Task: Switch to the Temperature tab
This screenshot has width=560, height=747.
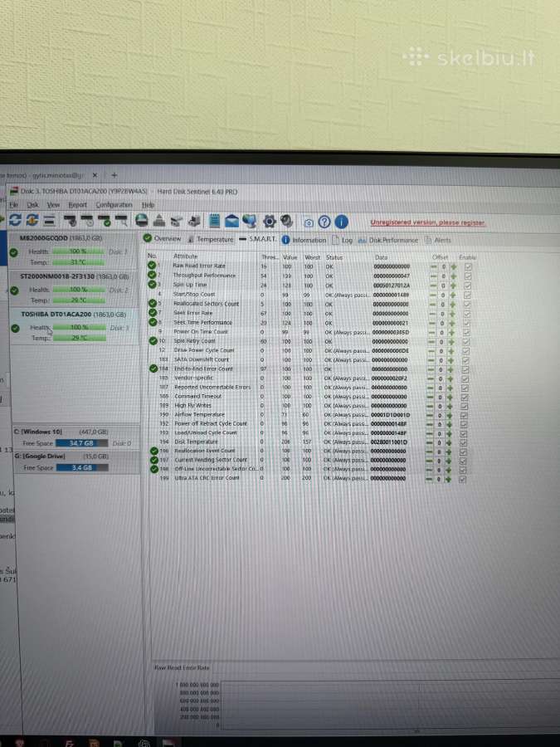Action: tap(211, 239)
